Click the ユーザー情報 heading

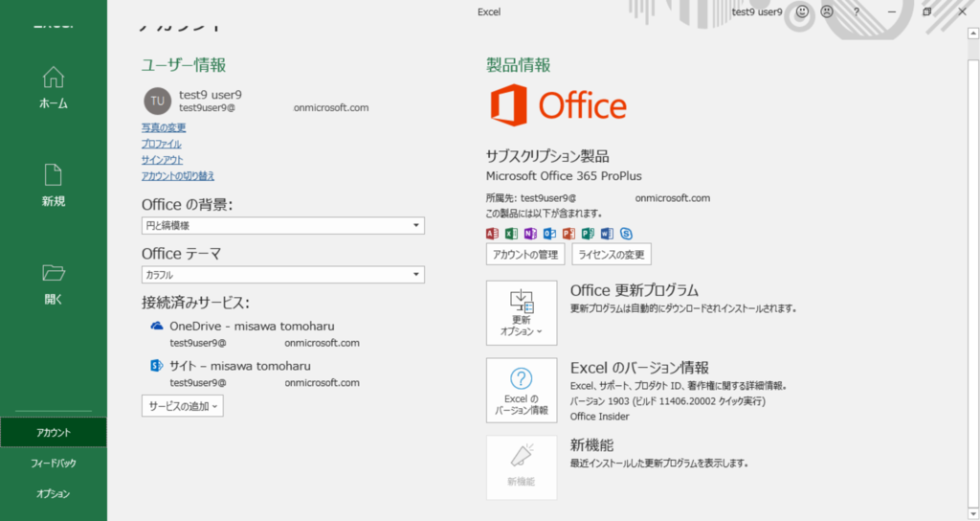pyautogui.click(x=184, y=65)
